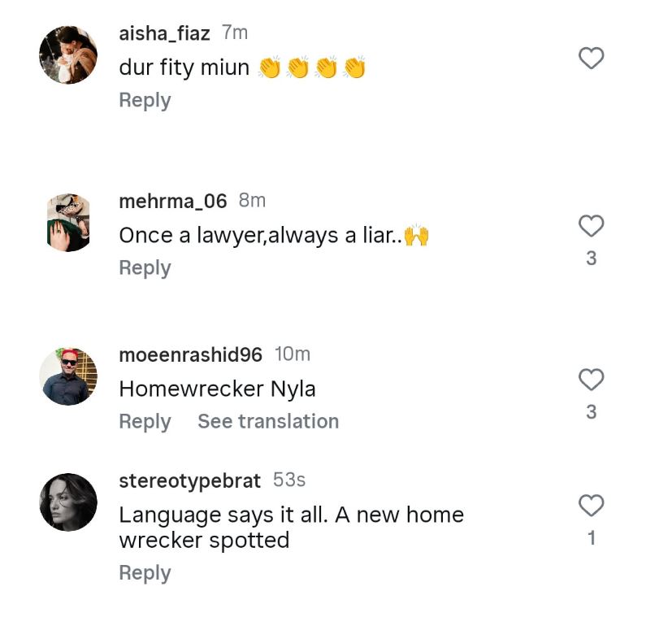Open mehrma_06's profile avatar
The height and width of the screenshot is (630, 672).
(x=68, y=223)
